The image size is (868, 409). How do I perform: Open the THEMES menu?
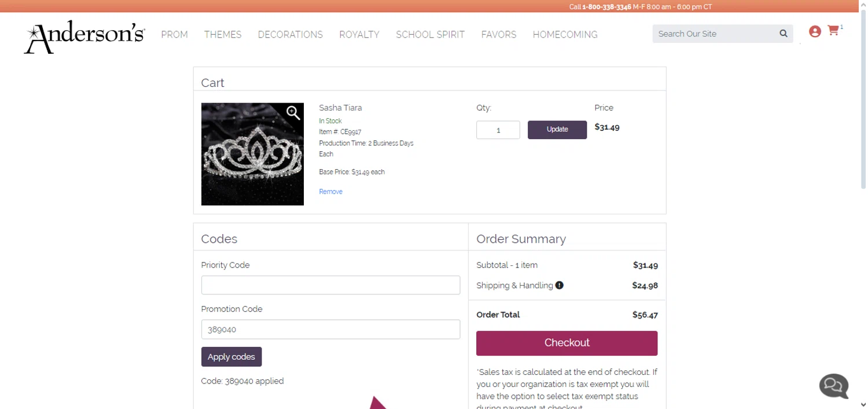(223, 35)
